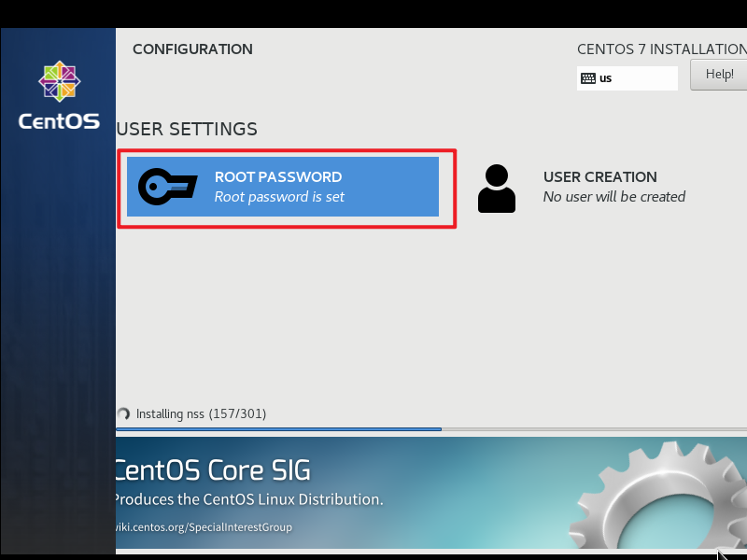Viewport: 747px width, 560px height.
Task: Click the 'Installing nss' status message
Action: pyautogui.click(x=201, y=413)
